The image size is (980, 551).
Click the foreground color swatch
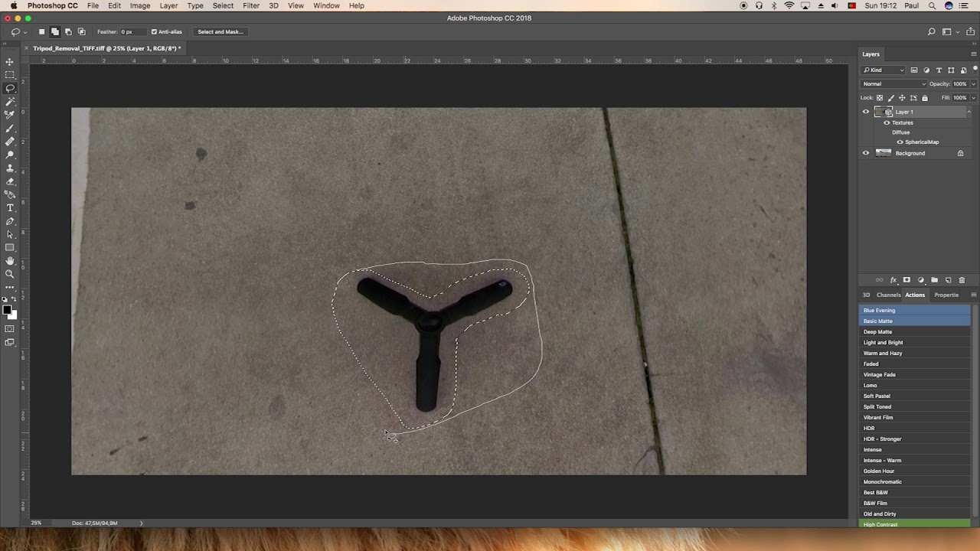click(x=7, y=310)
